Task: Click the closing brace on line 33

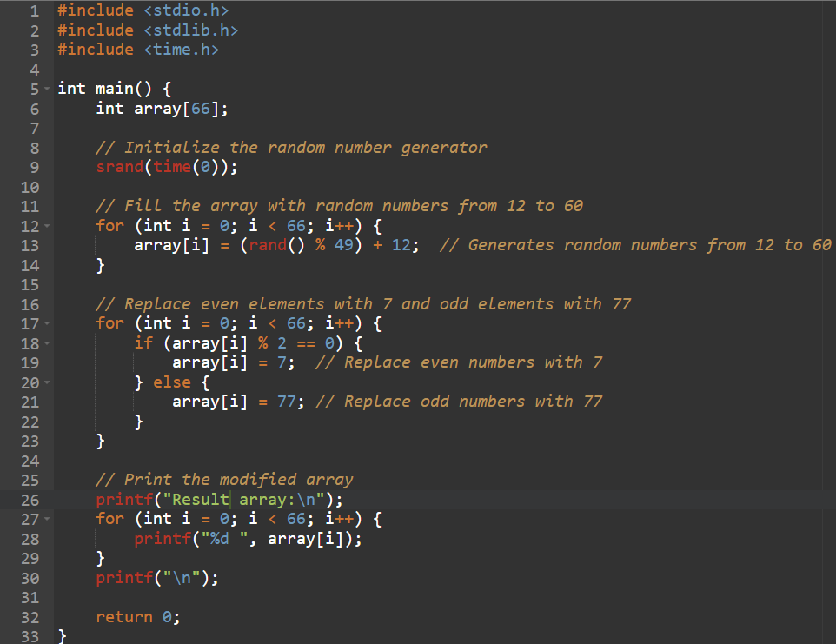Action: (62, 636)
